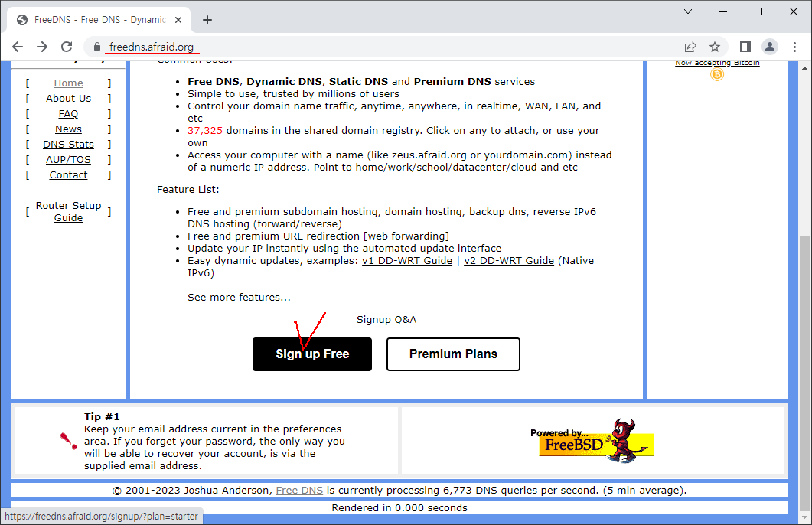View site info via lock icon
This screenshot has width=812, height=525.
pos(97,47)
